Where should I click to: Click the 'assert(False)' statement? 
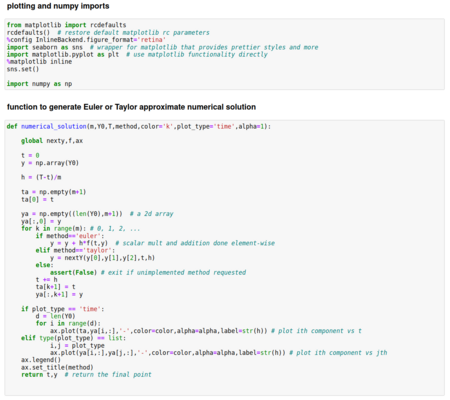pos(73,272)
